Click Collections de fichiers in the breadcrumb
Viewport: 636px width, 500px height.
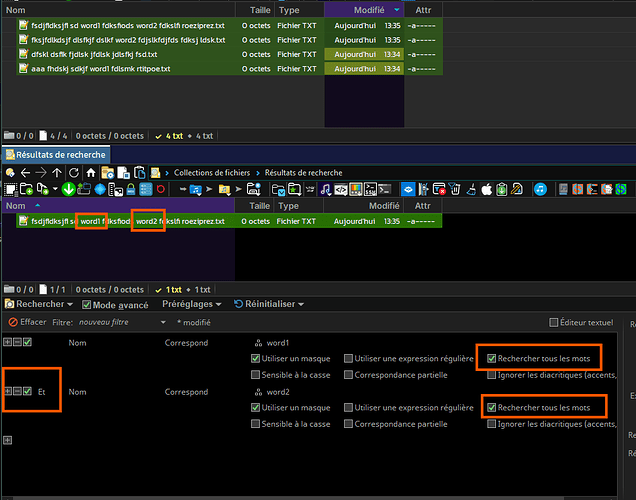coord(211,172)
